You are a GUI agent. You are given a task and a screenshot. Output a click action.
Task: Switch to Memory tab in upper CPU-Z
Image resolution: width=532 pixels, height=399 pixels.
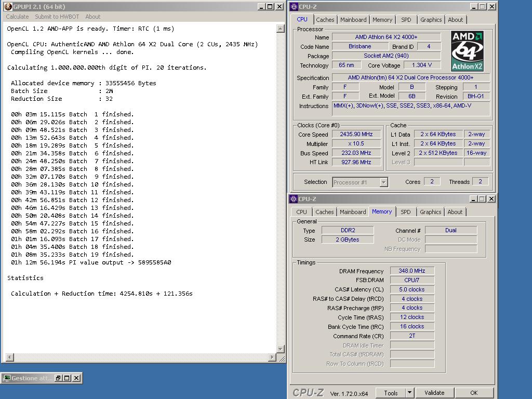[382, 20]
